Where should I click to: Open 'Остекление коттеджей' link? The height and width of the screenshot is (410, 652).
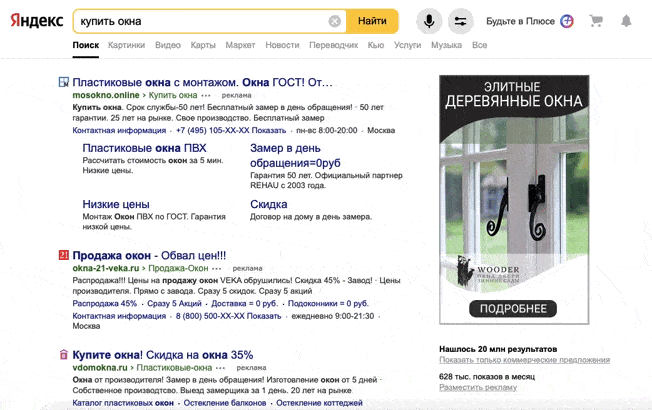coord(319,403)
